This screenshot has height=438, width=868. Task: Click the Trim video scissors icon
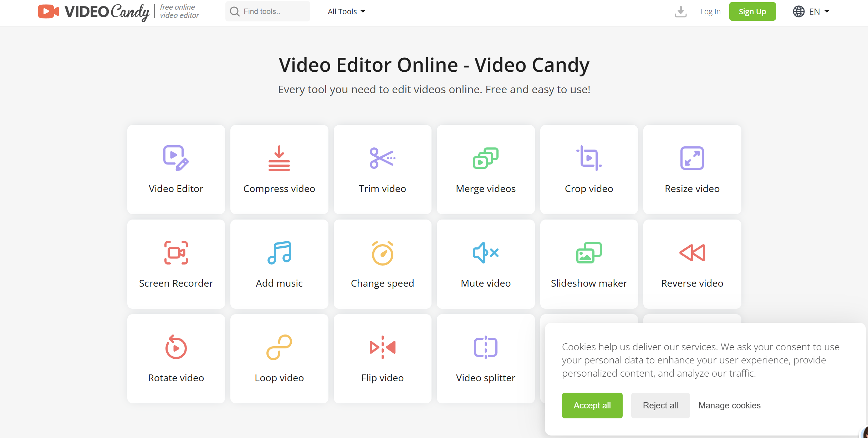[382, 158]
